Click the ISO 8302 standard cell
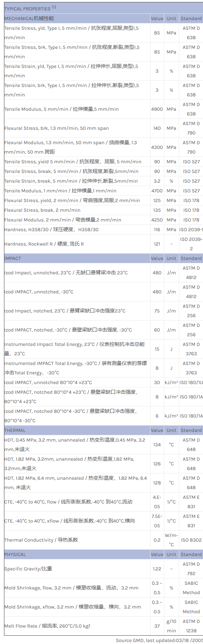The height and width of the screenshot is (644, 203). [191, 540]
